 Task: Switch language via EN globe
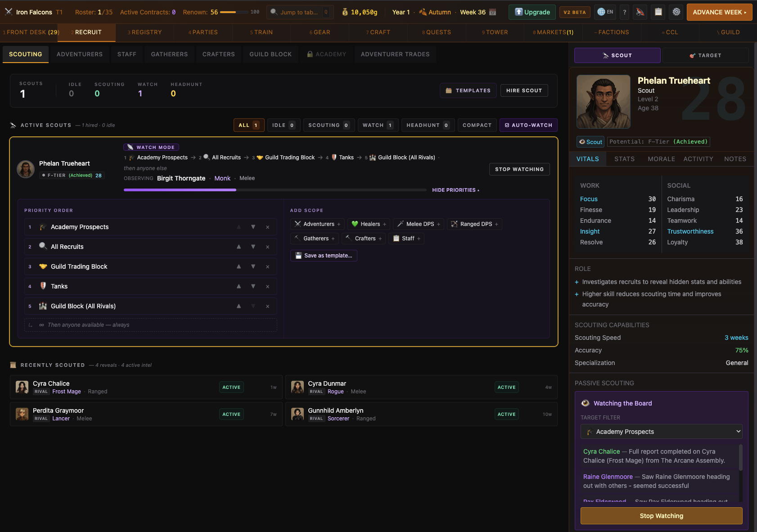(605, 12)
